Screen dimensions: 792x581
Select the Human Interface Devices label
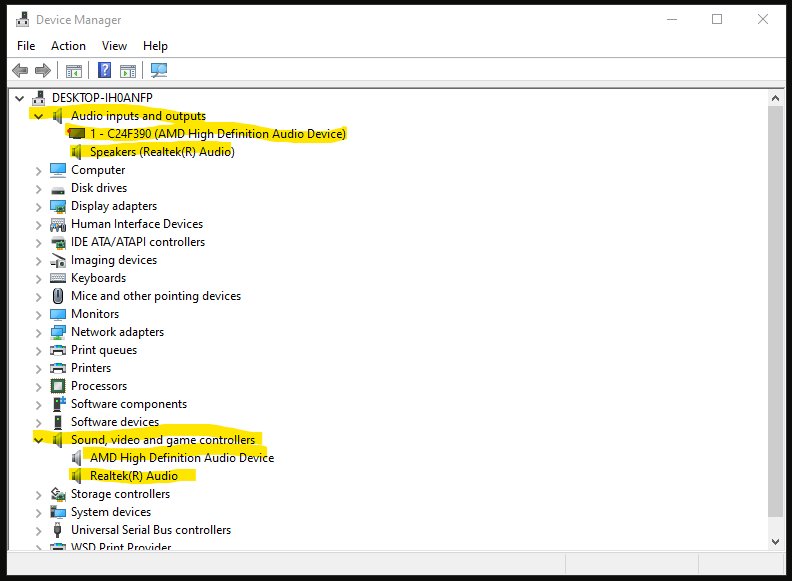[x=137, y=224]
